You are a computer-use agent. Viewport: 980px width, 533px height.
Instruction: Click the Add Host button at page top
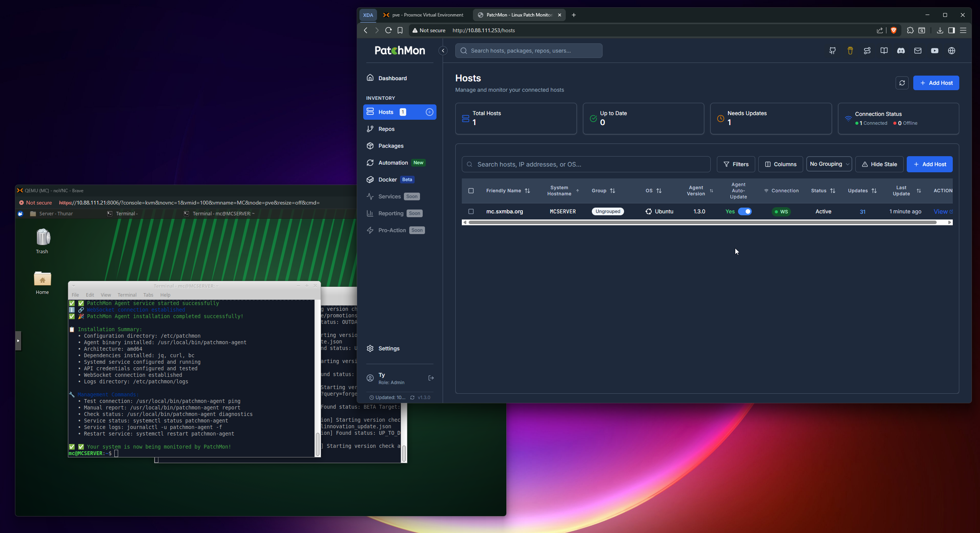[936, 83]
